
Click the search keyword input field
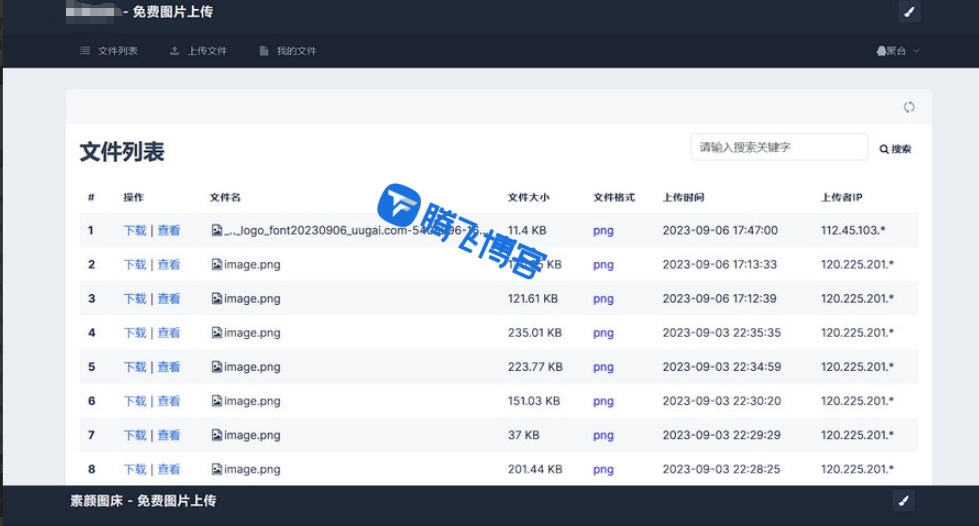tap(778, 147)
